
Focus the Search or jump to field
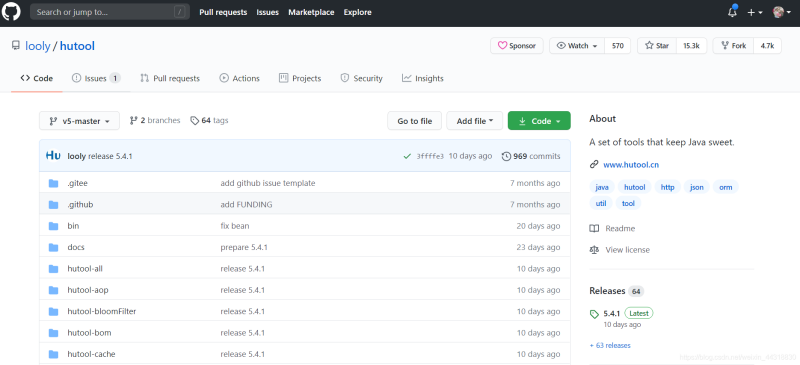[110, 12]
